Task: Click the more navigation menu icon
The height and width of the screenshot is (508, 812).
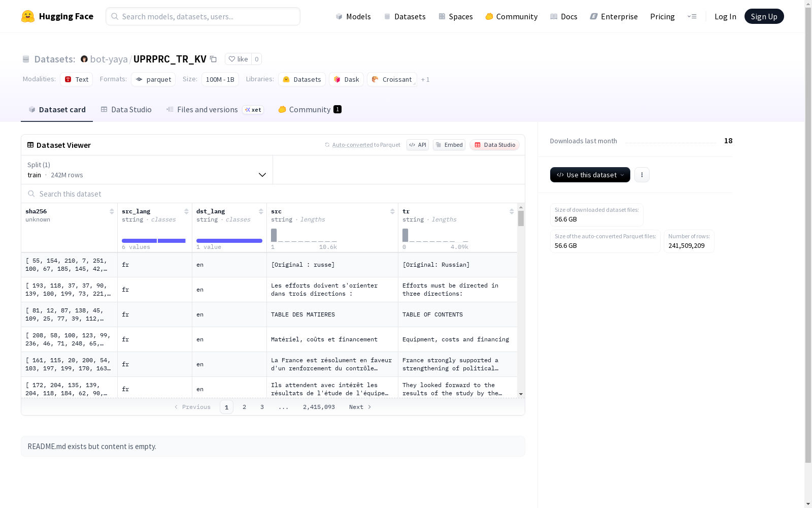Action: click(692, 16)
